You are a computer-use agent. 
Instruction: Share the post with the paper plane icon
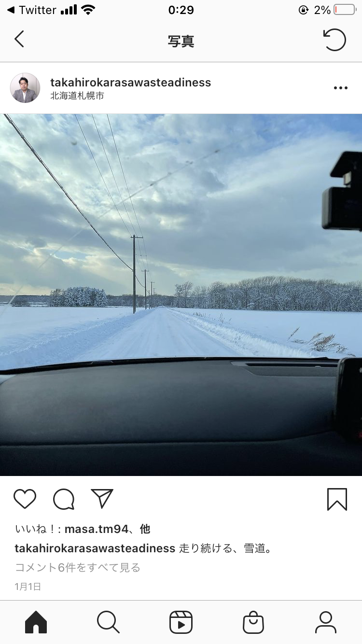(102, 499)
